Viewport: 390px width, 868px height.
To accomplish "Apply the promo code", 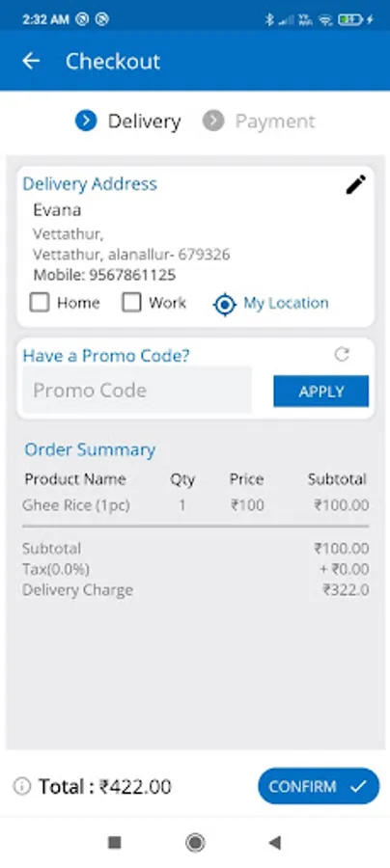I will click(x=320, y=392).
